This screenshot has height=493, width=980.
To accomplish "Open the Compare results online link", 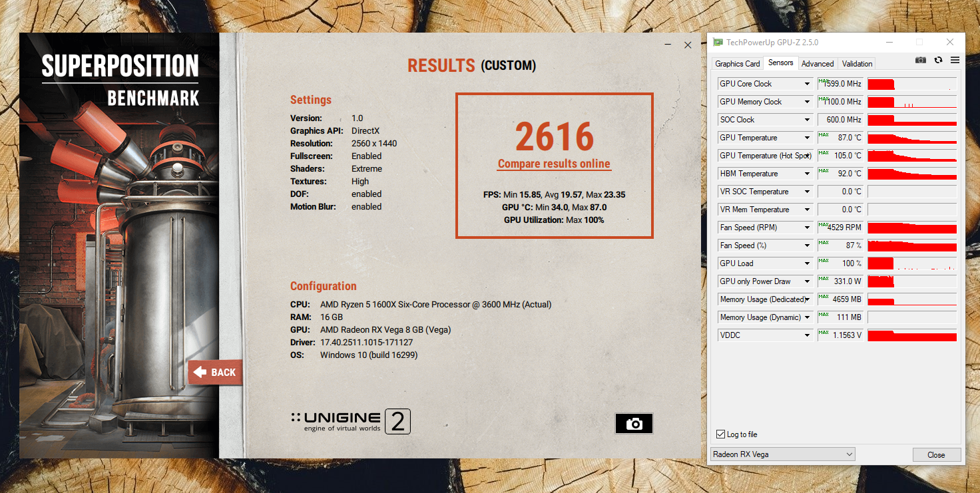I will point(554,164).
